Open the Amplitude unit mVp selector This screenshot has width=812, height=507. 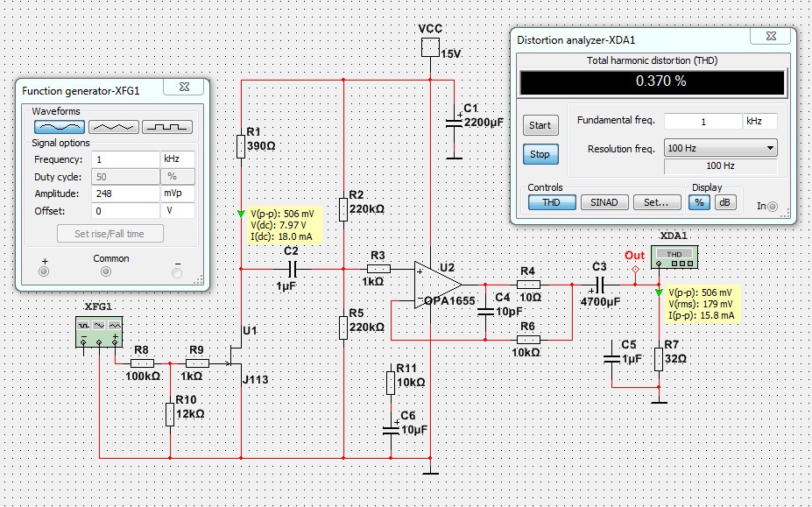pos(178,194)
